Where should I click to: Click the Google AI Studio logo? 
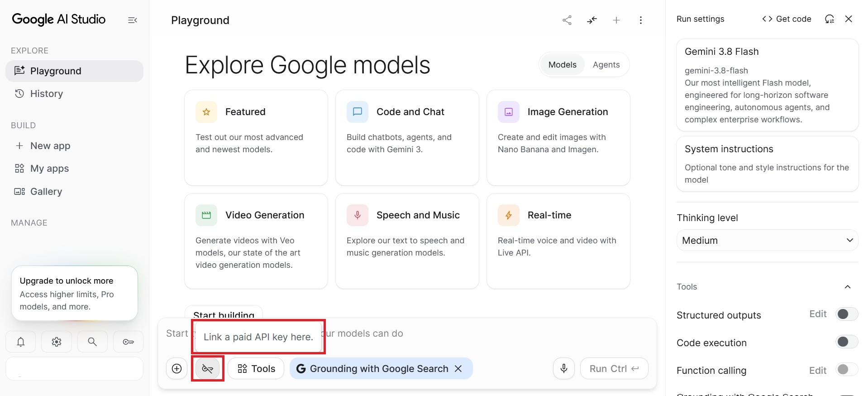point(59,19)
